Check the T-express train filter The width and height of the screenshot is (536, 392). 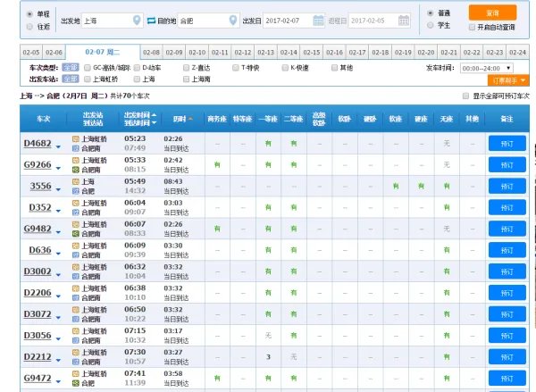click(x=236, y=68)
